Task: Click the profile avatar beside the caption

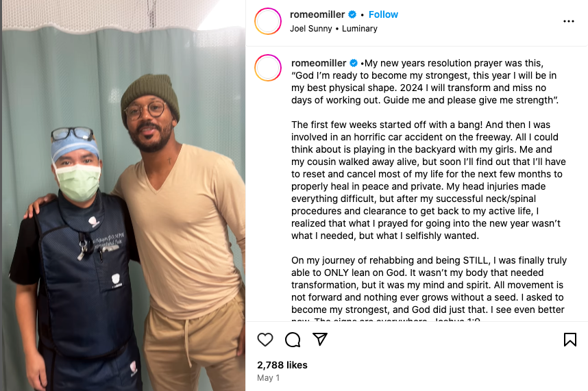Action: point(268,68)
